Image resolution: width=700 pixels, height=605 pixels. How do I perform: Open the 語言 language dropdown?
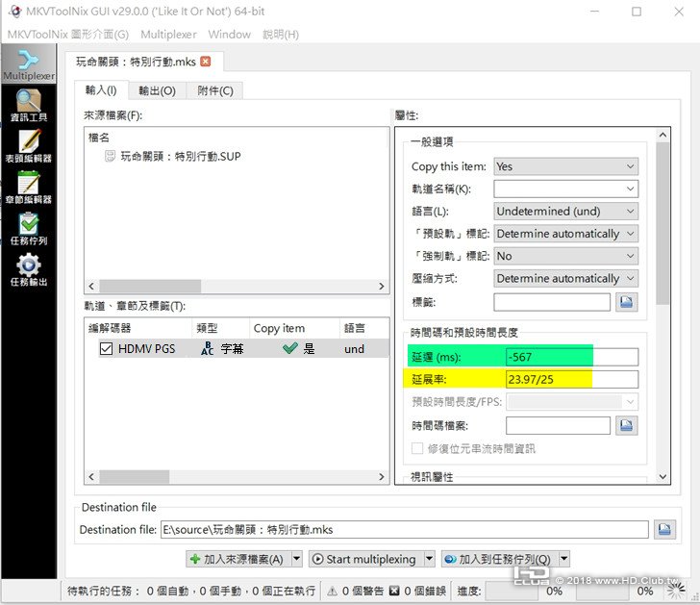[565, 212]
